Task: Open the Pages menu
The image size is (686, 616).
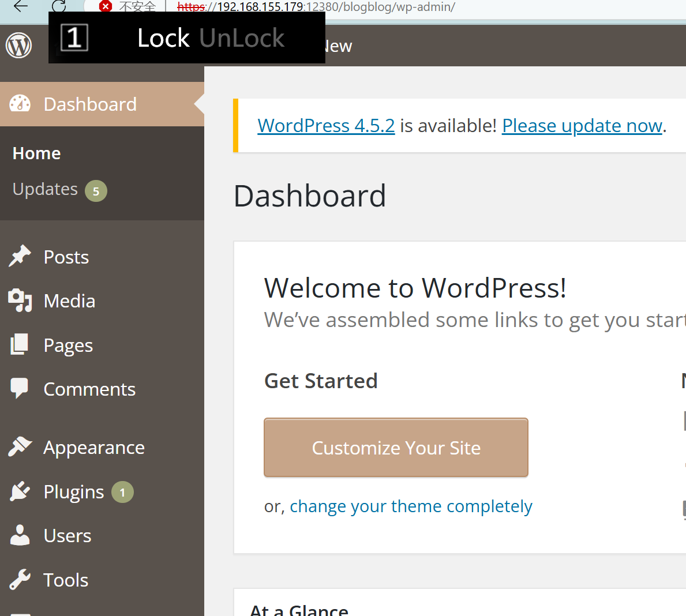Action: 102,345
